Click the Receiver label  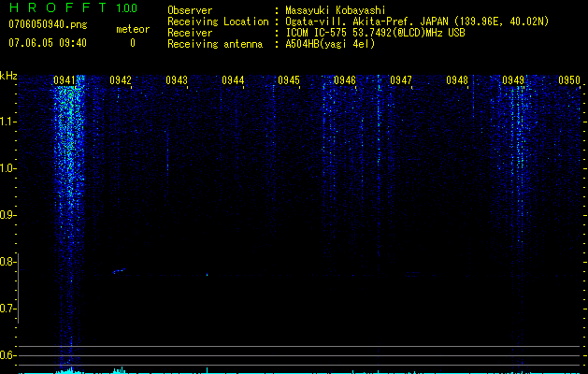[x=190, y=33]
